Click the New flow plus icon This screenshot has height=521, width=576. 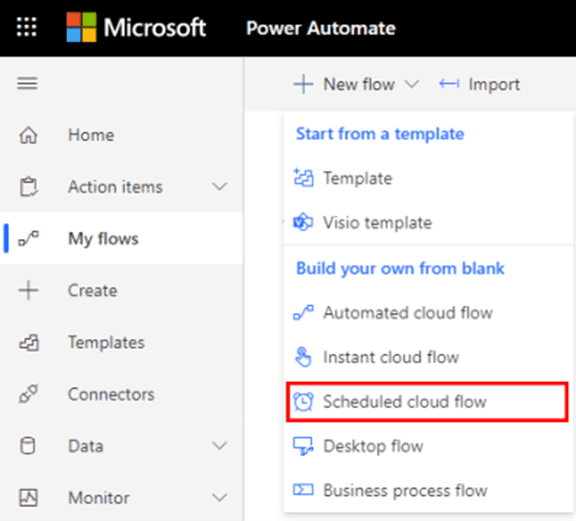[303, 84]
